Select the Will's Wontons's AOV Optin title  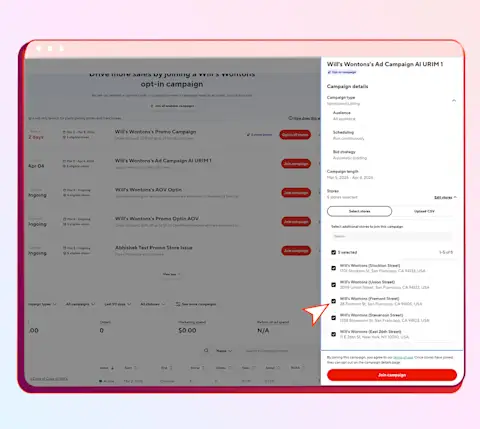point(148,190)
